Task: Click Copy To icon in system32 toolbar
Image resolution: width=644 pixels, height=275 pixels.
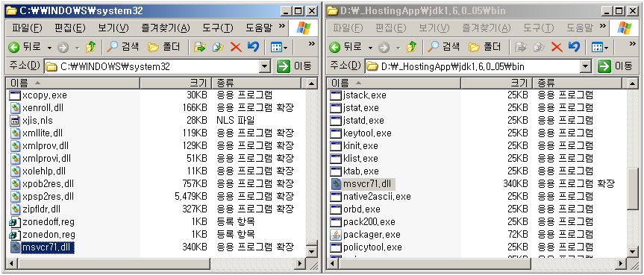Action: point(218,48)
